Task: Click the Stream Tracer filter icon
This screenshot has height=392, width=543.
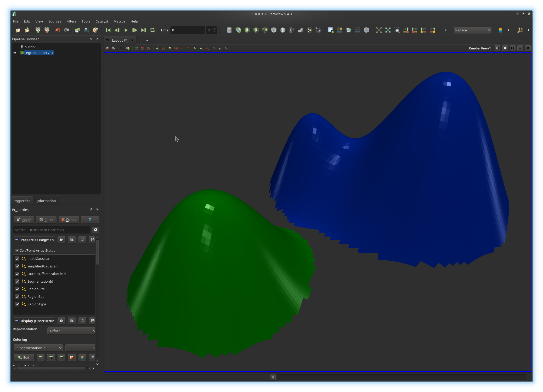Action: point(291,30)
